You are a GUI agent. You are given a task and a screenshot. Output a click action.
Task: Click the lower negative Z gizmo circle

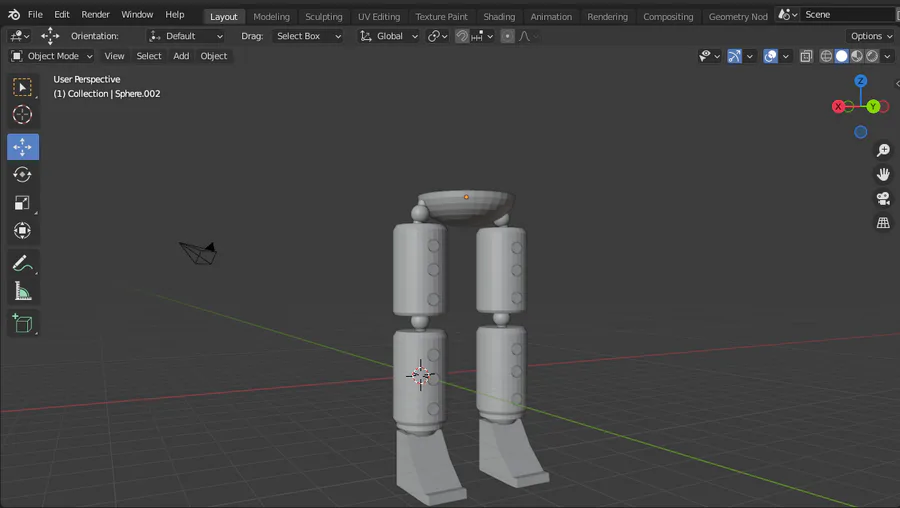pos(860,132)
